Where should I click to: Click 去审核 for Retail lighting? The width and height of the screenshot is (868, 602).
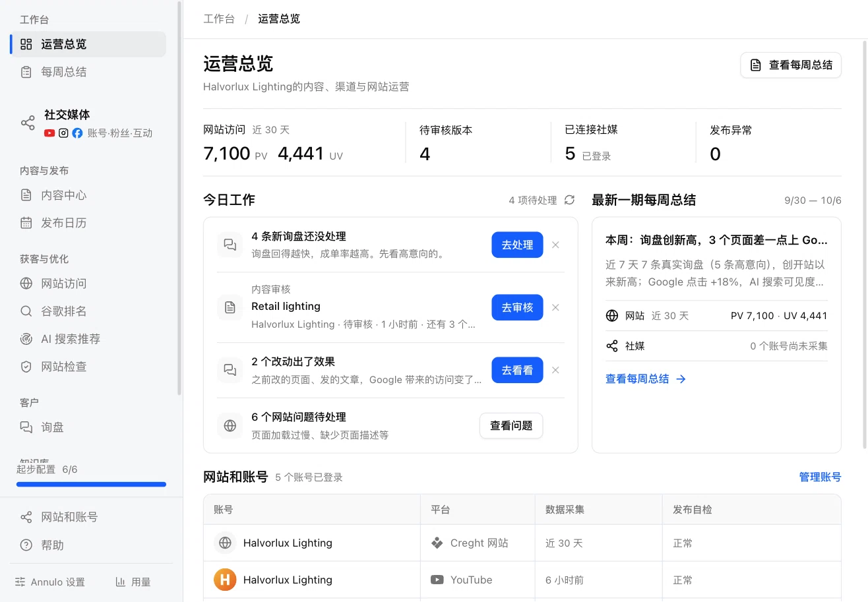(x=517, y=307)
